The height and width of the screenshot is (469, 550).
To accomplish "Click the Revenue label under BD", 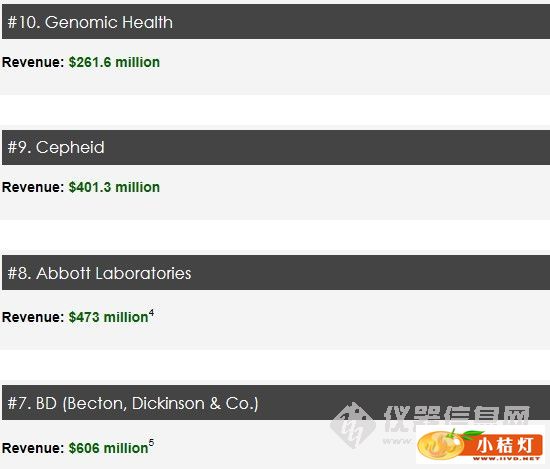I will [33, 448].
